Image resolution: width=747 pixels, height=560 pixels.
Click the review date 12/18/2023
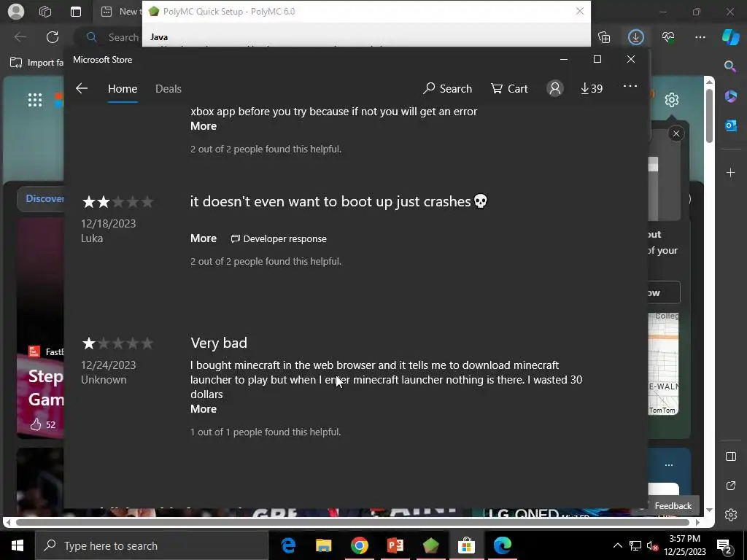coord(108,224)
